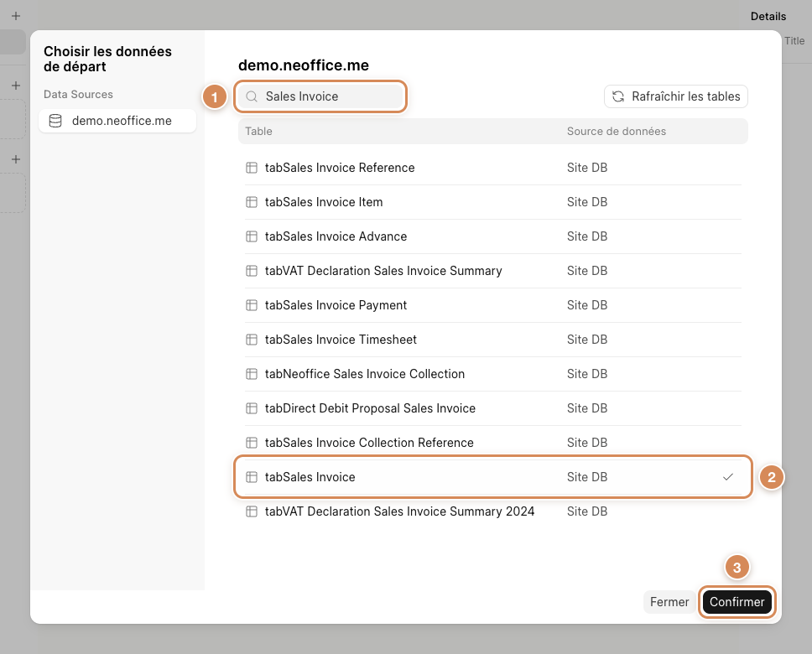Image resolution: width=812 pixels, height=654 pixels.
Task: Click the checkmark on the tabSales Invoice row
Action: pos(728,477)
